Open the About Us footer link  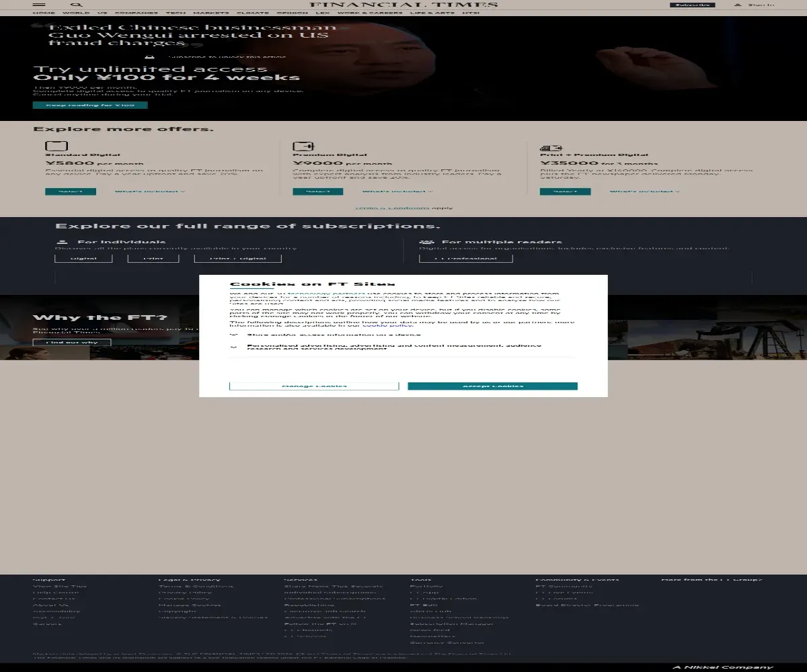coord(51,605)
